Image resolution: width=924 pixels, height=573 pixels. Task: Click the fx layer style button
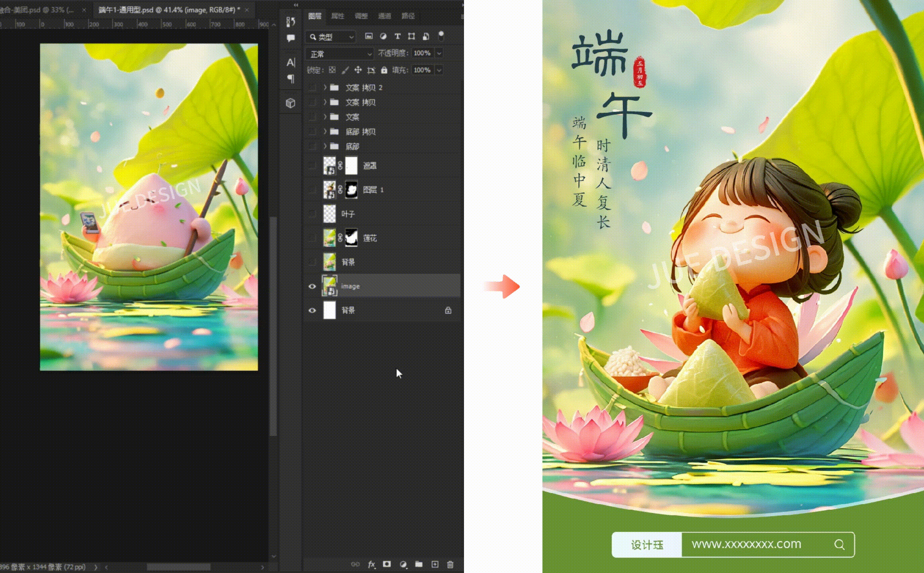371,564
